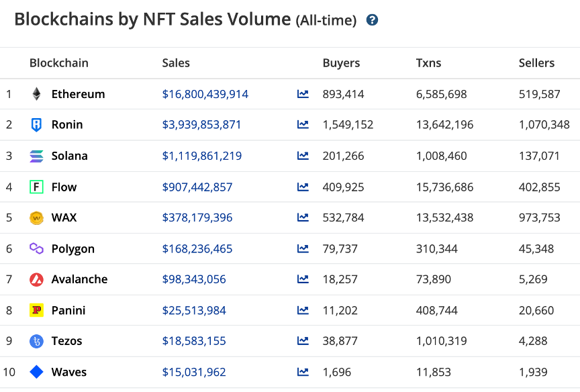Show the sales chart for Waves
The height and width of the screenshot is (392, 580).
pyautogui.click(x=303, y=372)
